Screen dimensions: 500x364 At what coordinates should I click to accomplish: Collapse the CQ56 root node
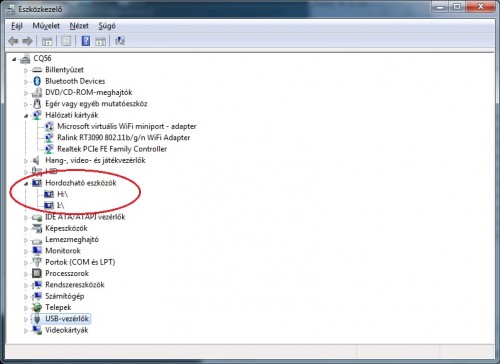pos(14,59)
